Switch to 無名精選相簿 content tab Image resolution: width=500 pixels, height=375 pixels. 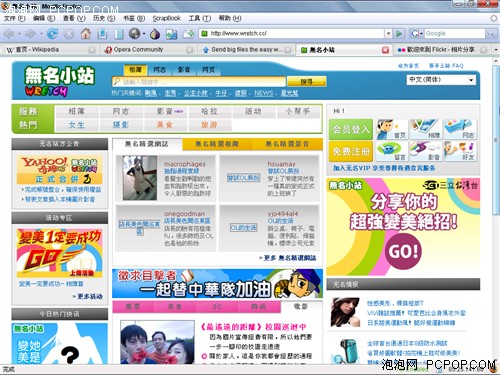click(x=217, y=144)
